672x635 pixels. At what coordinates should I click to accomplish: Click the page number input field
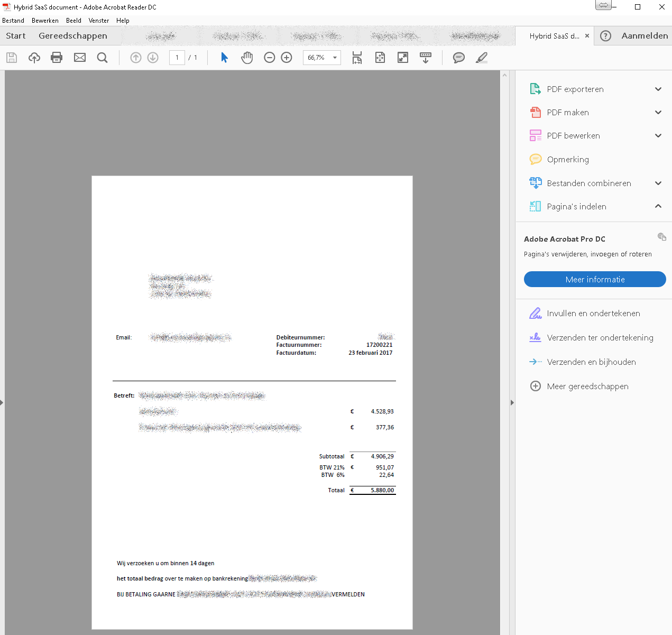(x=177, y=58)
